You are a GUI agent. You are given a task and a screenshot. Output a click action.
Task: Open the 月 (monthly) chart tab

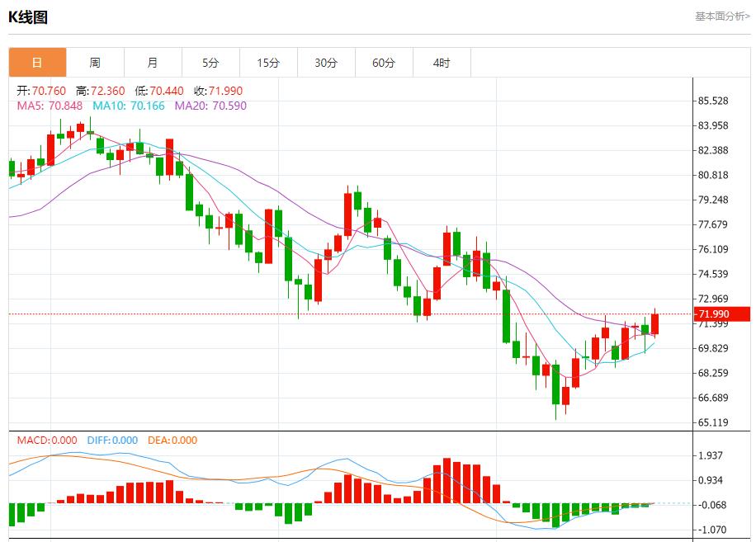(x=153, y=63)
